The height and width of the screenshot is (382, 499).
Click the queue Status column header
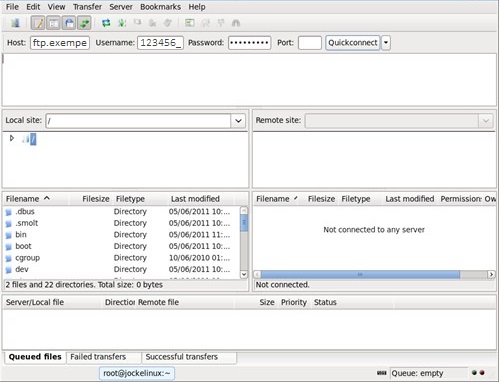point(352,302)
